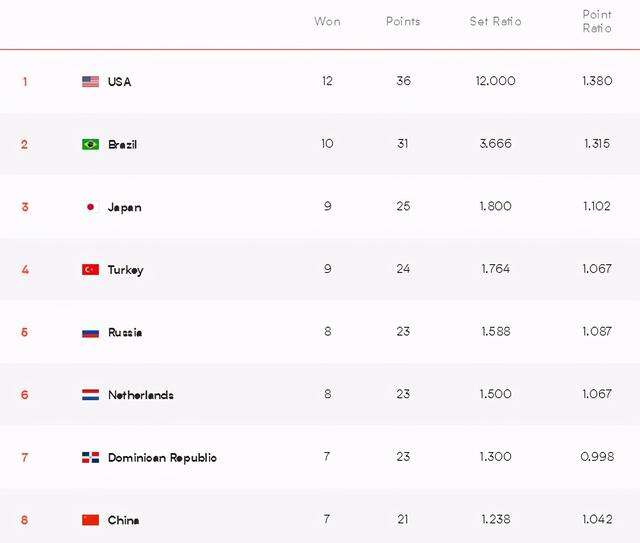Open the Brazil team name link
This screenshot has width=640, height=543.
pos(122,145)
